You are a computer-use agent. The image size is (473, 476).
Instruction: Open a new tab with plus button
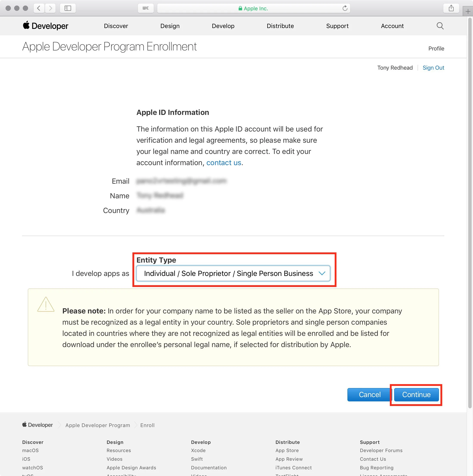tap(468, 11)
